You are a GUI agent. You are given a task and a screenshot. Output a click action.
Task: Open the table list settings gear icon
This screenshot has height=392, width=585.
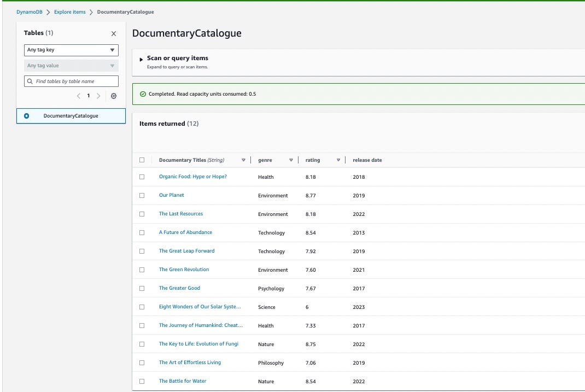114,96
